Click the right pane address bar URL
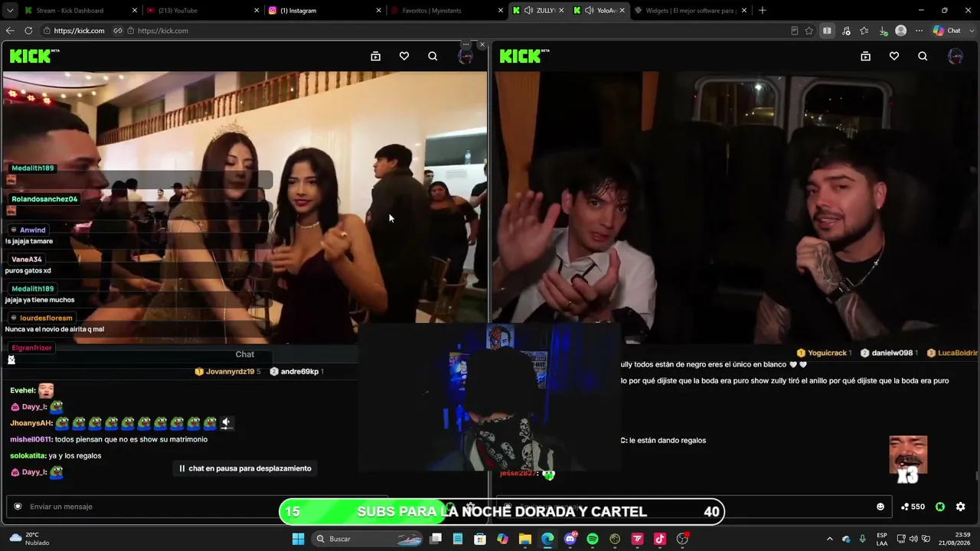 [163, 31]
